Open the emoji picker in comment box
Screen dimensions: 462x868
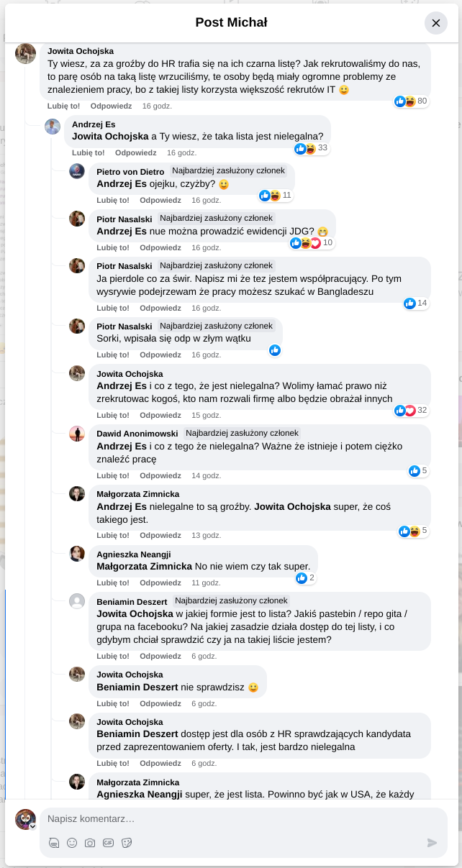72,843
